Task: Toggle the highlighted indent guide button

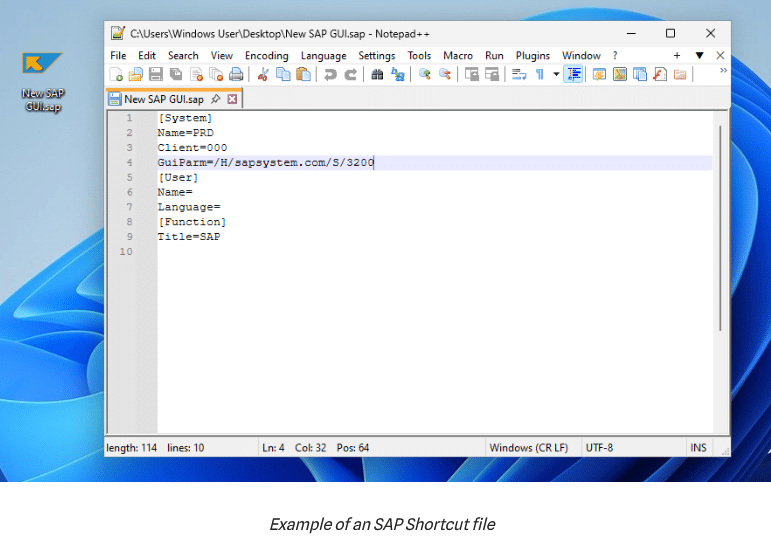Action: pos(574,75)
